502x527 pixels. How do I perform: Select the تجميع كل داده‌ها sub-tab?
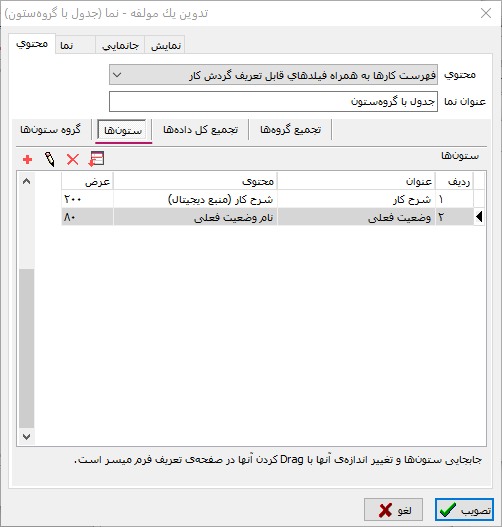point(200,130)
